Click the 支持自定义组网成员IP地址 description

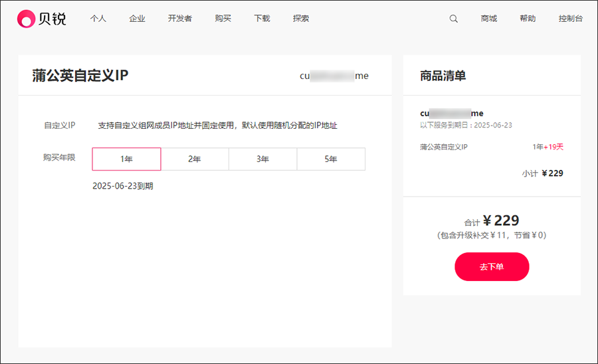(218, 126)
